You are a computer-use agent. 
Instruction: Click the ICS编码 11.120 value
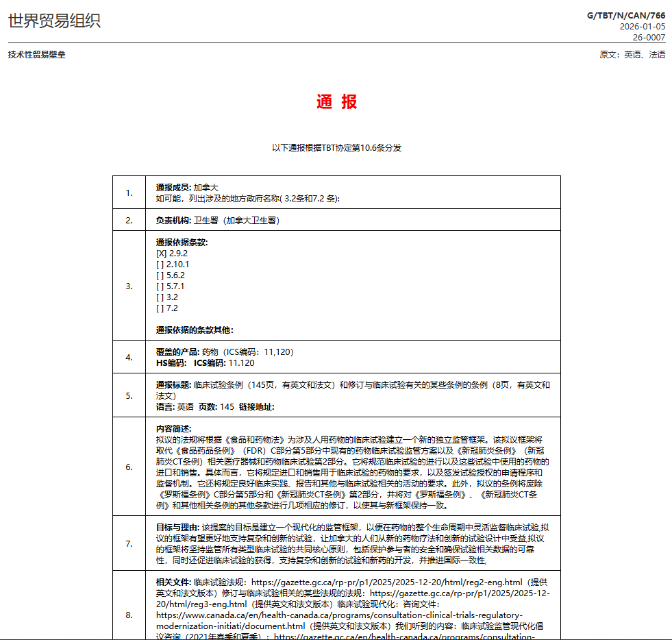point(224,362)
